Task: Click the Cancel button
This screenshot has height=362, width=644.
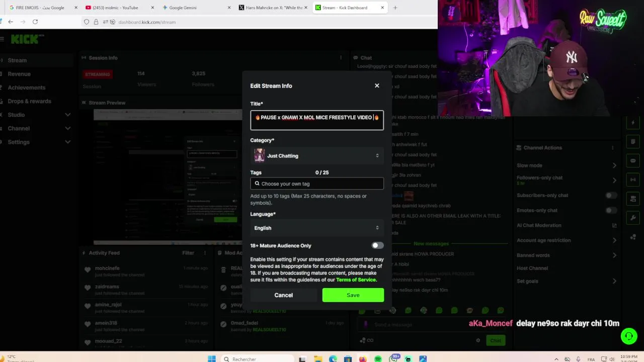Action: click(x=284, y=295)
